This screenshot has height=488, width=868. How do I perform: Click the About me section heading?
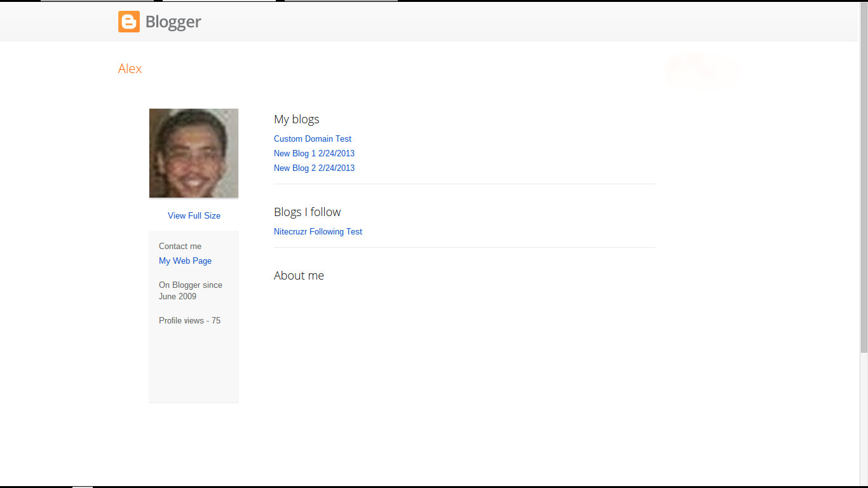pyautogui.click(x=299, y=275)
